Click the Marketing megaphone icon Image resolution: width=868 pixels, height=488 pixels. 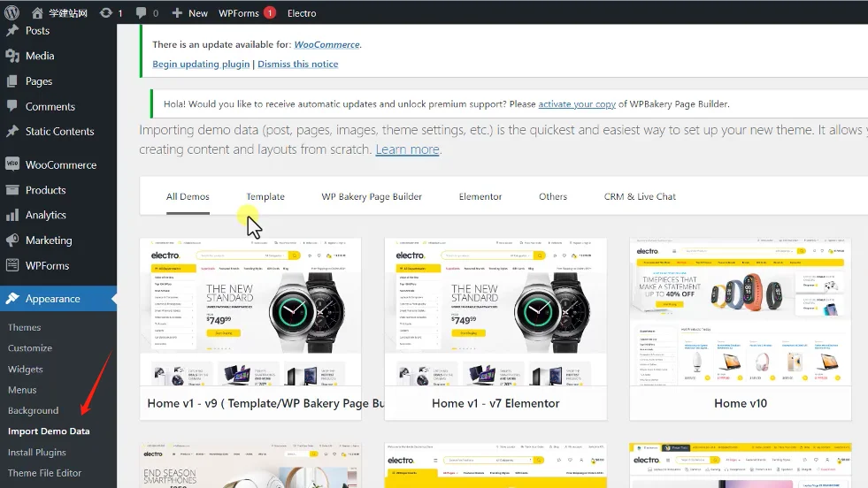point(12,240)
